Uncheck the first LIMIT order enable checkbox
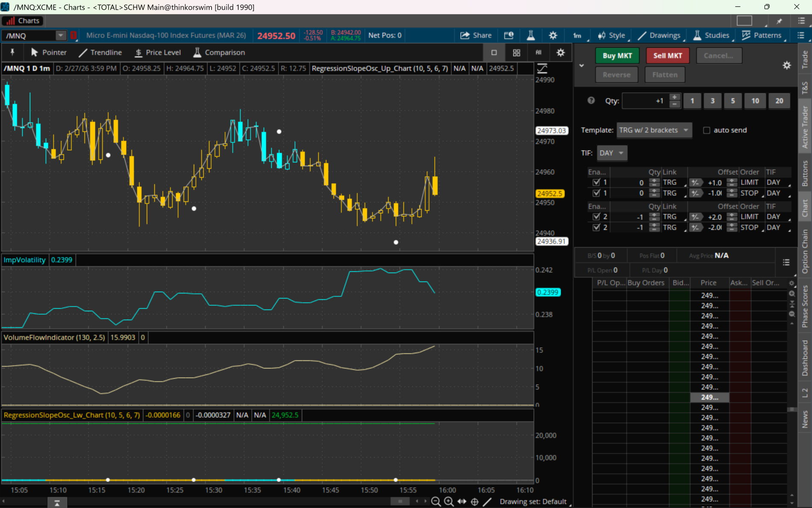Viewport: 812px width, 508px height. point(597,182)
